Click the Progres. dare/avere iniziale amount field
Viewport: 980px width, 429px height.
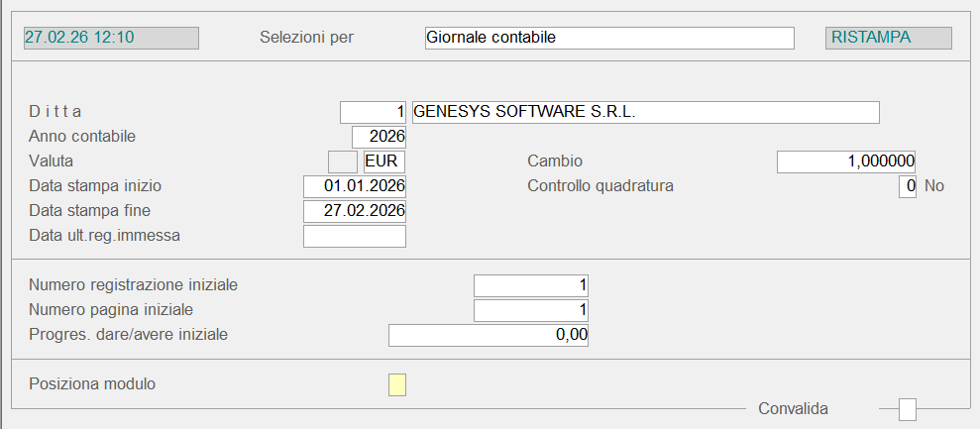point(489,335)
